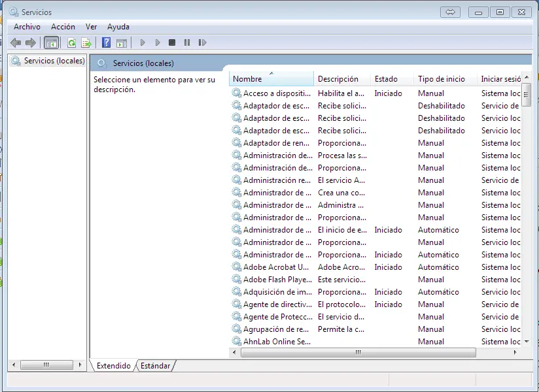539x392 pixels.
Task: Select the Acceso a dispositi... service name
Action: pos(277,93)
